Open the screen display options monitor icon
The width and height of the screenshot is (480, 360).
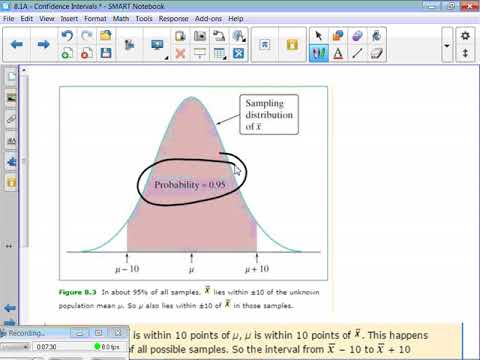pos(157,44)
